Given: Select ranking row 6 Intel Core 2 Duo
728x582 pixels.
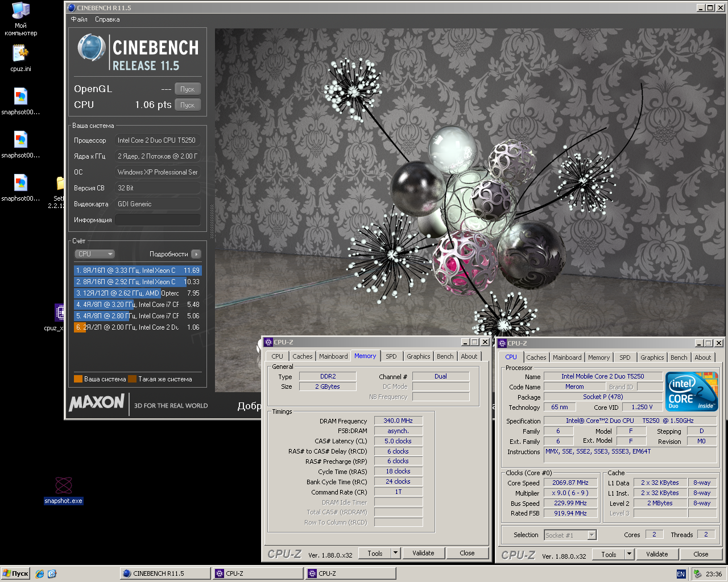Looking at the screenshot, I should click(138, 327).
